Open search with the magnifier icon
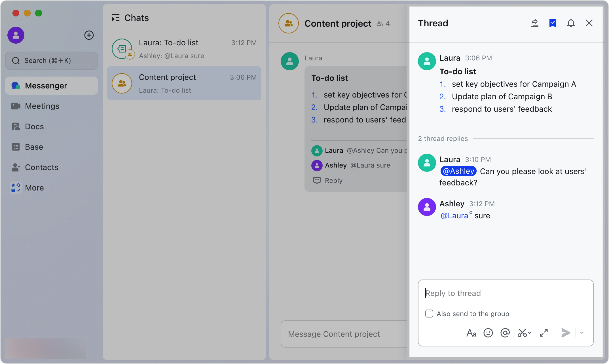This screenshot has width=609, height=364. [x=16, y=60]
